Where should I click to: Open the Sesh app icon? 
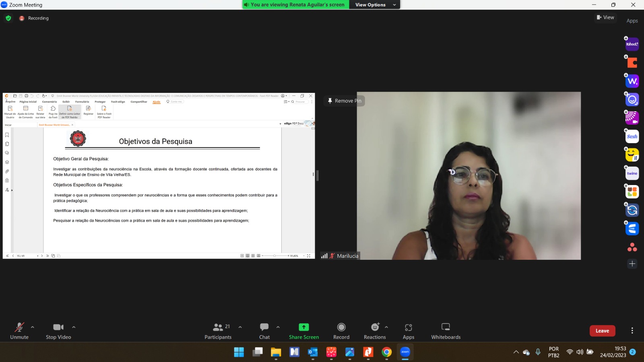pos(632,137)
